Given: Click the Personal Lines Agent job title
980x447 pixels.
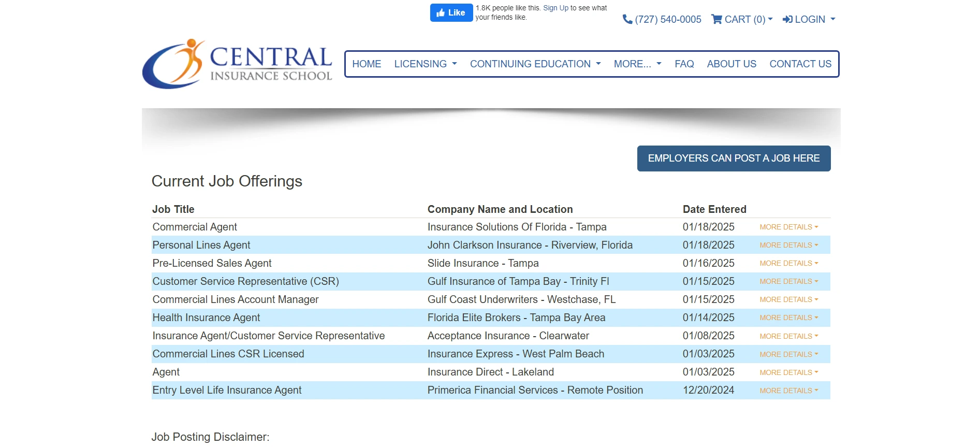Looking at the screenshot, I should (x=201, y=245).
